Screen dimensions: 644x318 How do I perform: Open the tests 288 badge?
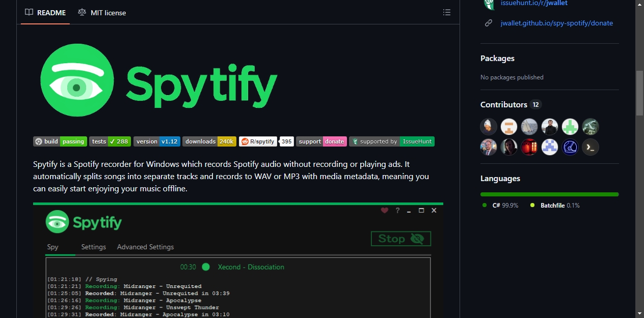110,141
